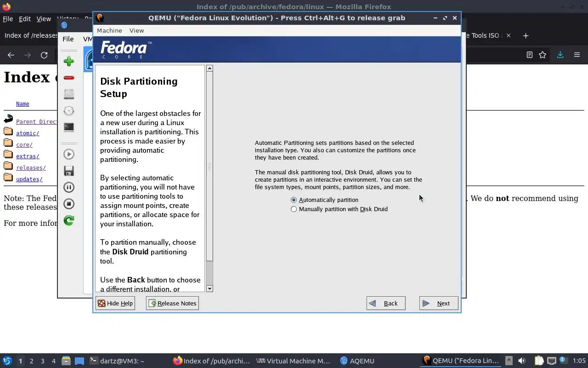Click the green reset arrow icon in AQEMU
This screenshot has width=588, height=368.
point(69,220)
